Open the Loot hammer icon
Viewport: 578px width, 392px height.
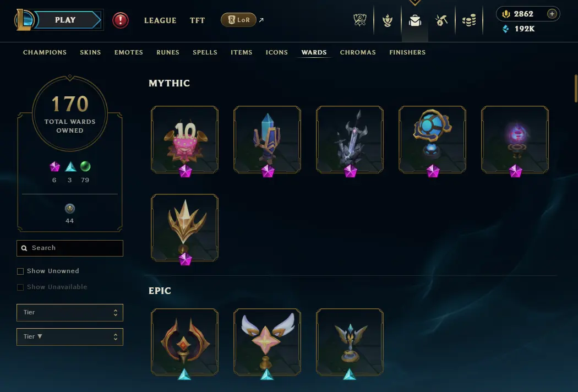pos(441,20)
